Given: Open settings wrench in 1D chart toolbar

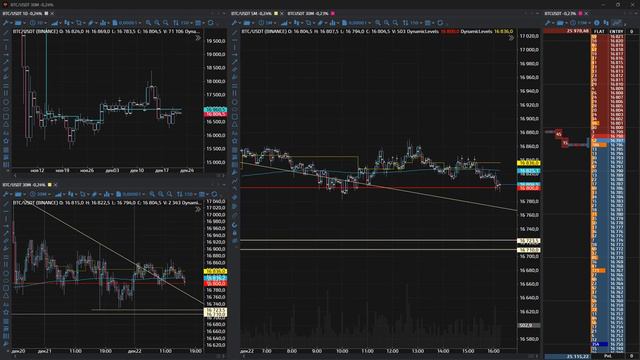Looking at the screenshot, I should [x=6, y=23].
